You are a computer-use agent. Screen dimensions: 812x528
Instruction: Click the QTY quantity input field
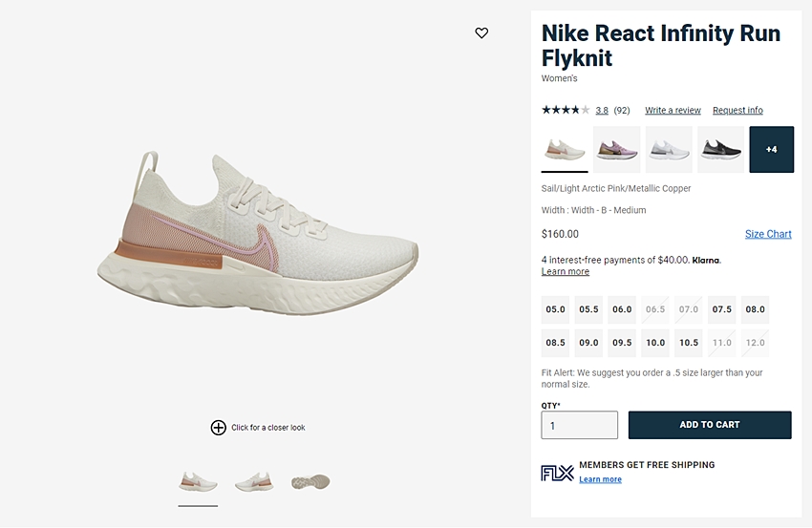[580, 425]
